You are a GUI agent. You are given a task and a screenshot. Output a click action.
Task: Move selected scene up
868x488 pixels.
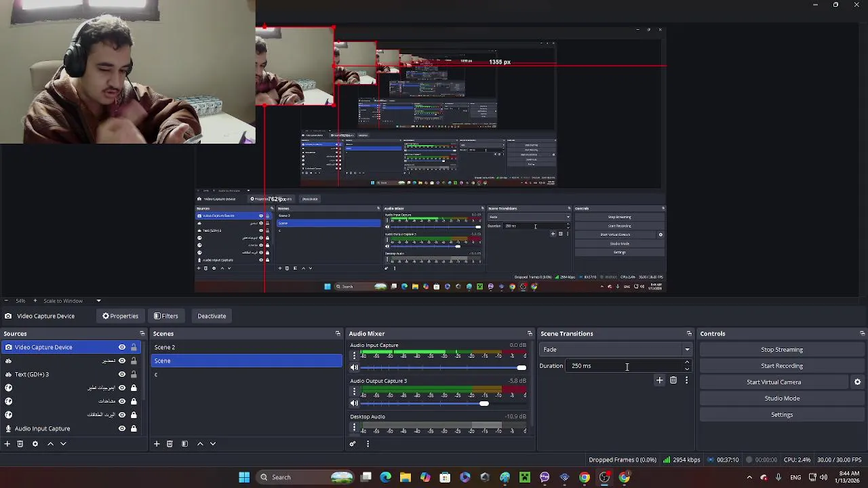[200, 444]
